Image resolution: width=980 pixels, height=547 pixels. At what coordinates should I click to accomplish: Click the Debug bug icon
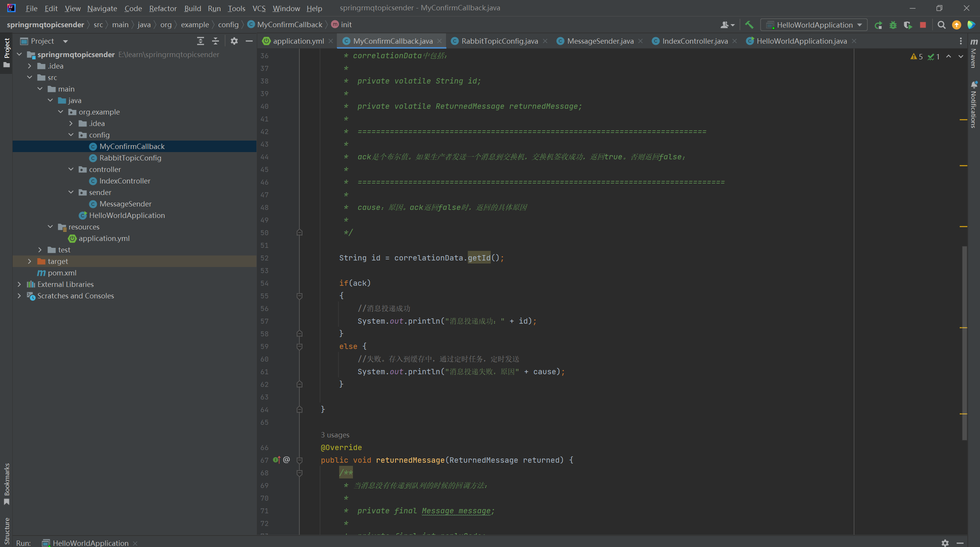point(893,25)
